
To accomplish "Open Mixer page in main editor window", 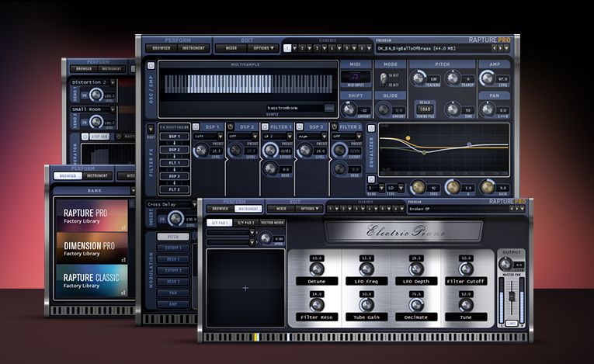I will pyautogui.click(x=231, y=48).
